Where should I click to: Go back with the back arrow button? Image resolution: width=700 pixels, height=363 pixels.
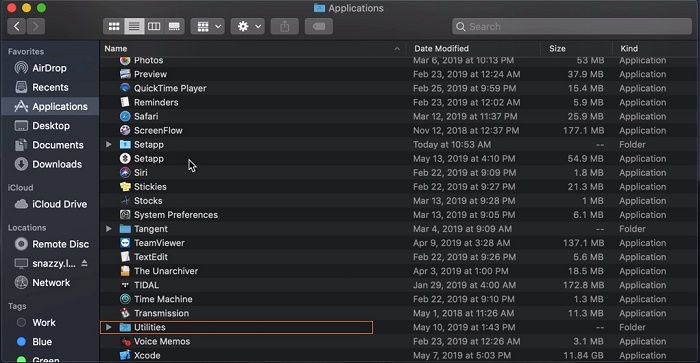(17, 26)
